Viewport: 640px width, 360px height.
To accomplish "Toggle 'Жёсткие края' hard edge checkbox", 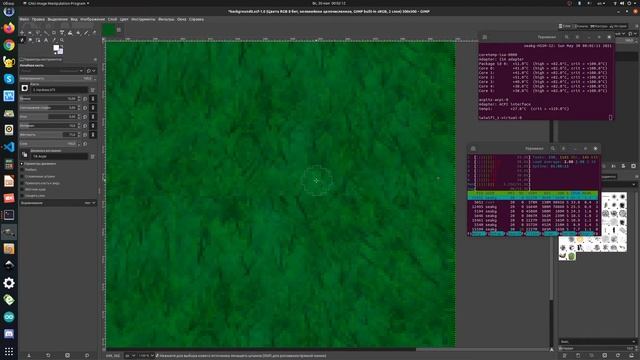I will pos(22,189).
